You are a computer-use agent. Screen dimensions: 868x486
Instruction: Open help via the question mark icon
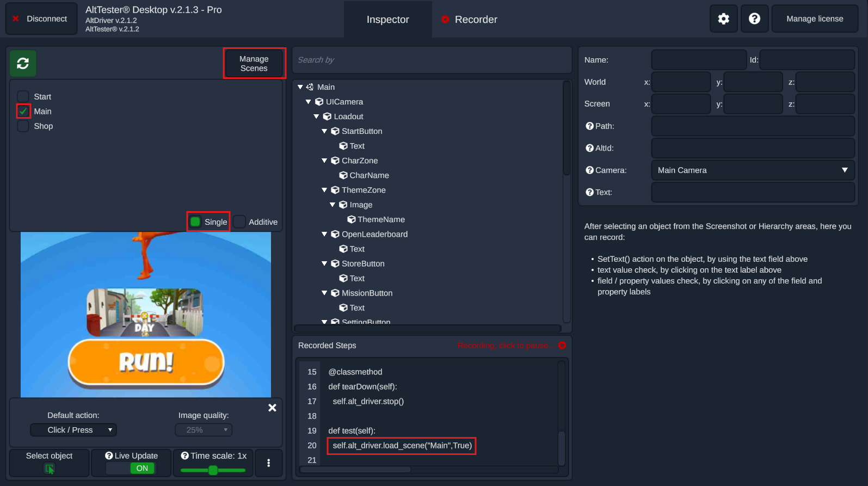pyautogui.click(x=754, y=19)
